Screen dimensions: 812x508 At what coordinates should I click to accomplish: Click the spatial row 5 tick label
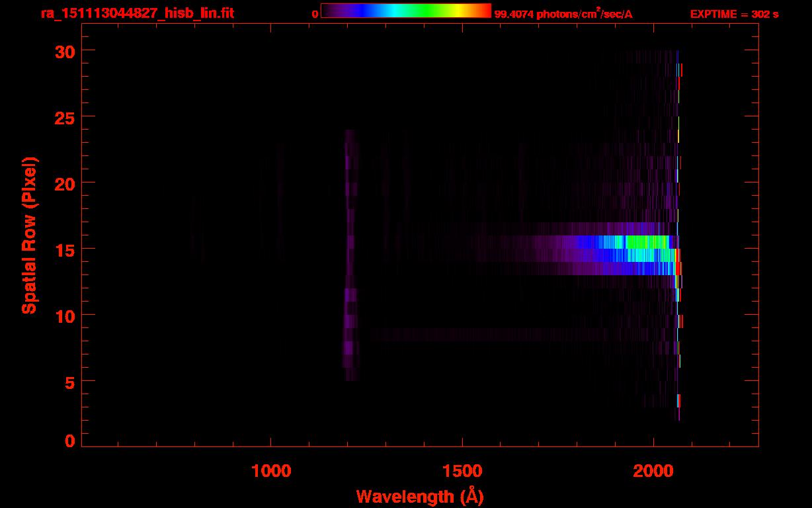pos(69,381)
